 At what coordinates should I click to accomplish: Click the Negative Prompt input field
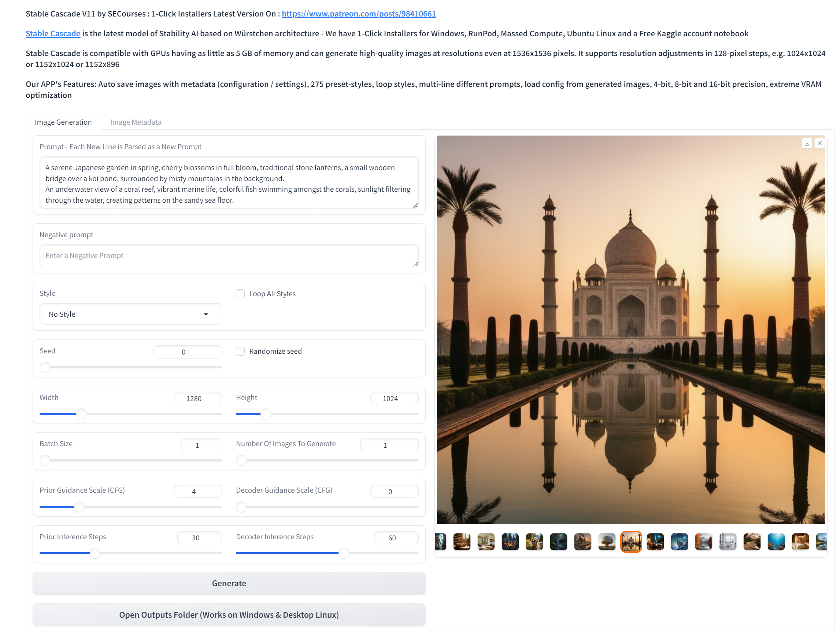point(229,256)
